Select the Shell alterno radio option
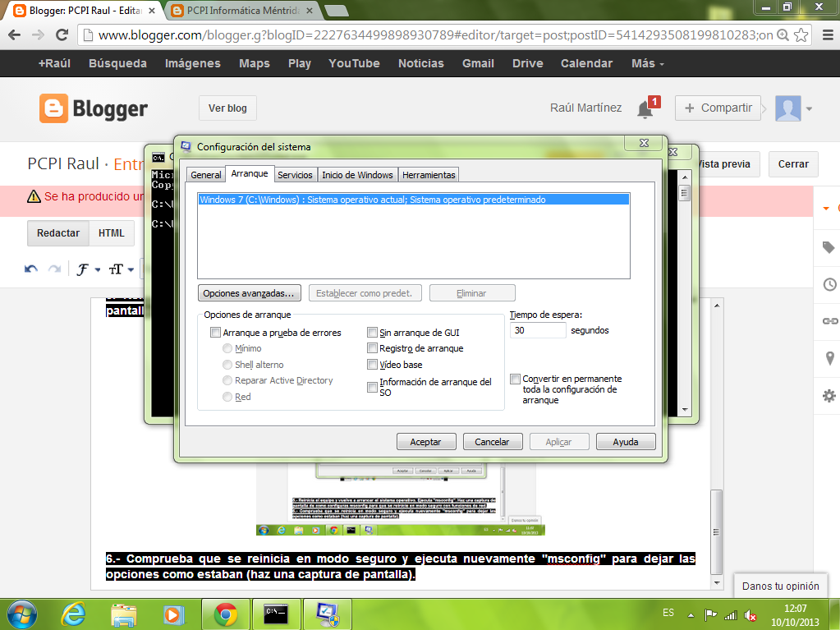Screen dimensions: 840x630 [x=227, y=365]
